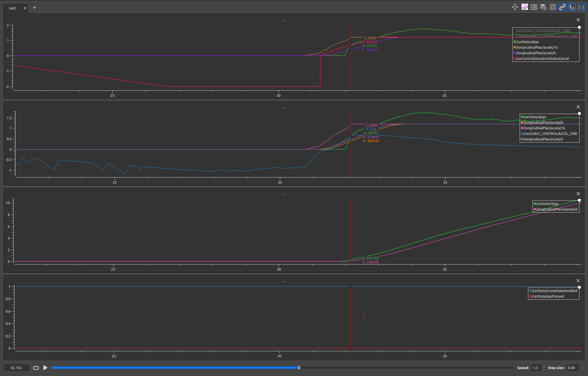Click the move/pan arrows icon in toolbar
Screen dimensions: 588x376
[515, 7]
